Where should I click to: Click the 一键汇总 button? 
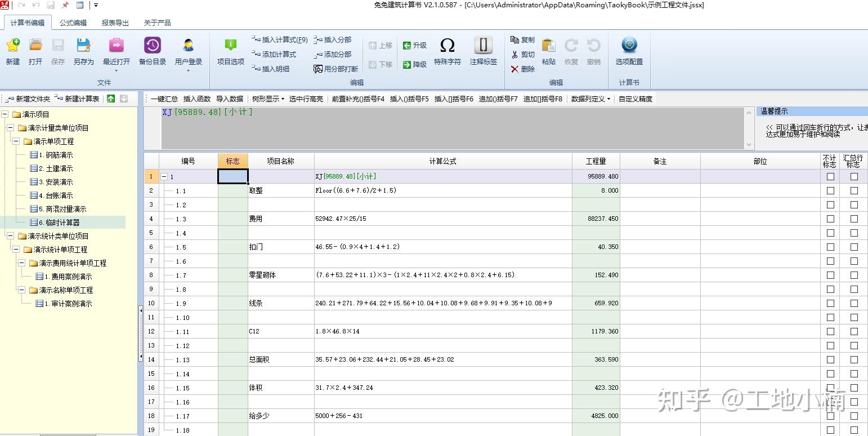[164, 99]
